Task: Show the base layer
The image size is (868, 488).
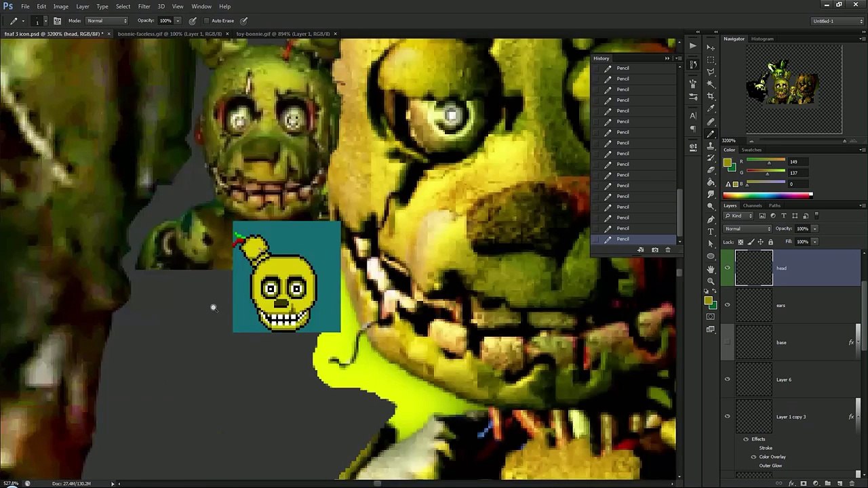Action: tap(728, 342)
